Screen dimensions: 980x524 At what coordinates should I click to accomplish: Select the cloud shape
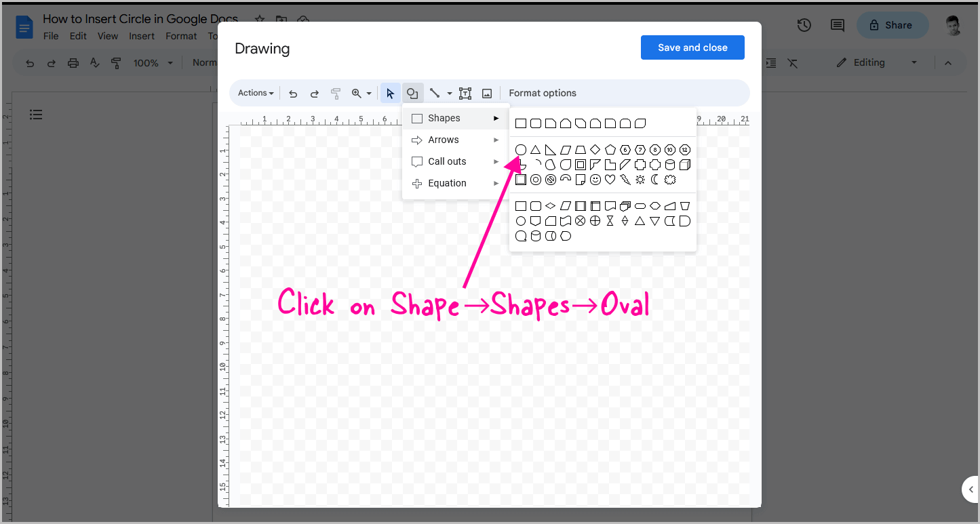pyautogui.click(x=670, y=180)
